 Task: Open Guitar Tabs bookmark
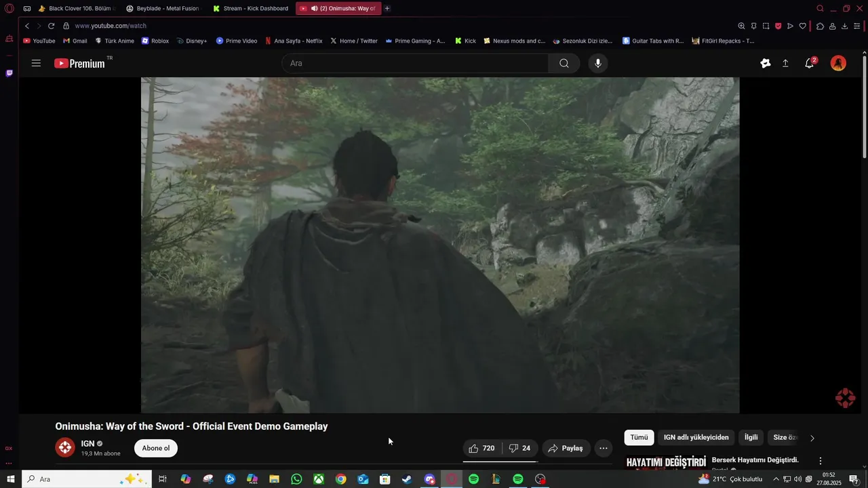click(652, 41)
